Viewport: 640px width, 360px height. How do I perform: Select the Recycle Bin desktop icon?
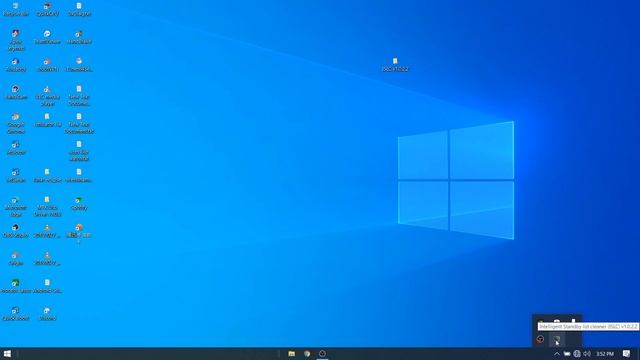(16, 9)
